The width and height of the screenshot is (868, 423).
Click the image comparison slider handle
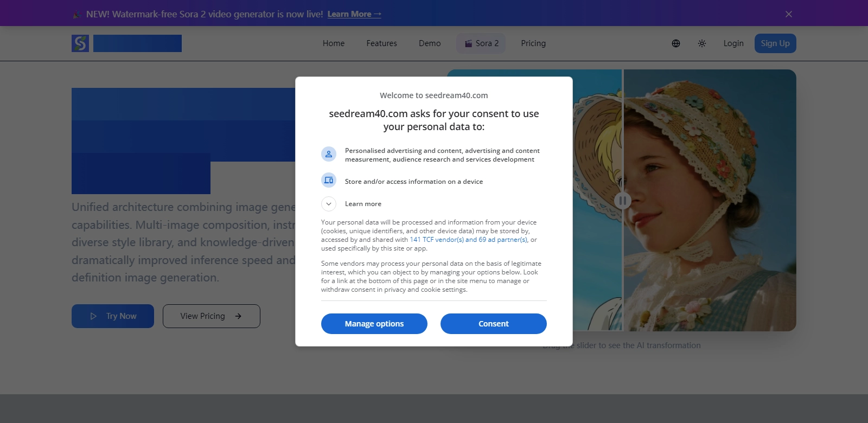point(622,201)
